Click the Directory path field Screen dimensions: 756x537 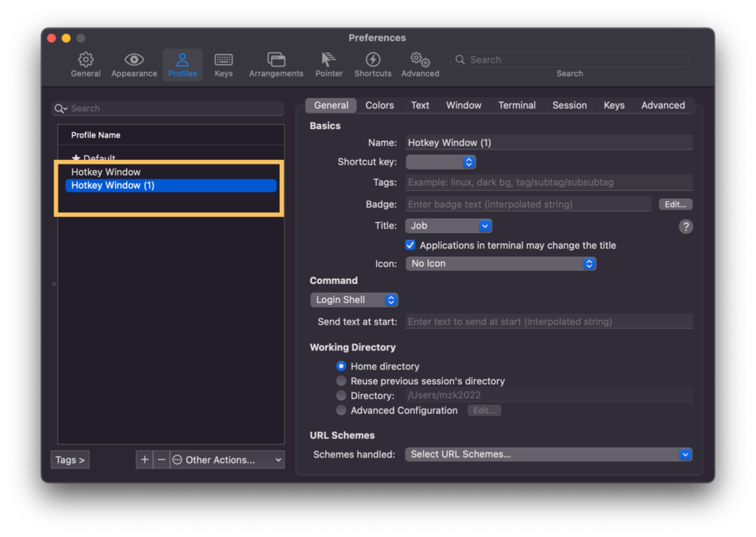click(549, 395)
